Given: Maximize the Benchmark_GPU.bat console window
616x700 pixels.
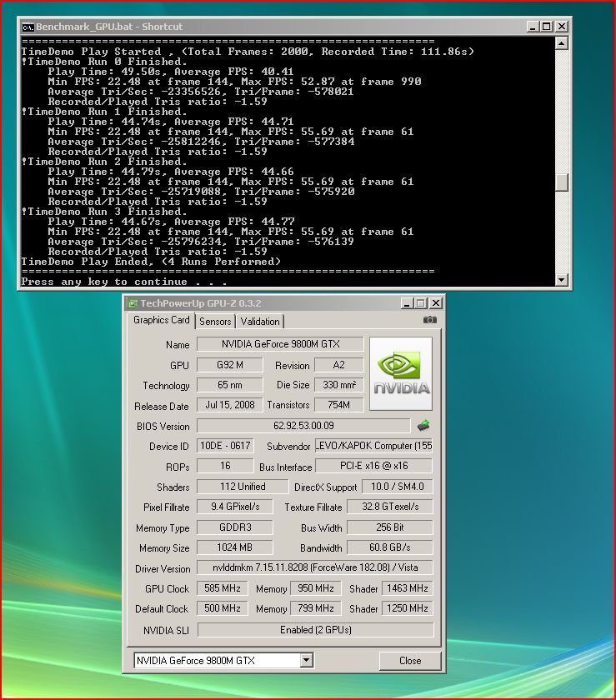Looking at the screenshot, I should point(546,27).
